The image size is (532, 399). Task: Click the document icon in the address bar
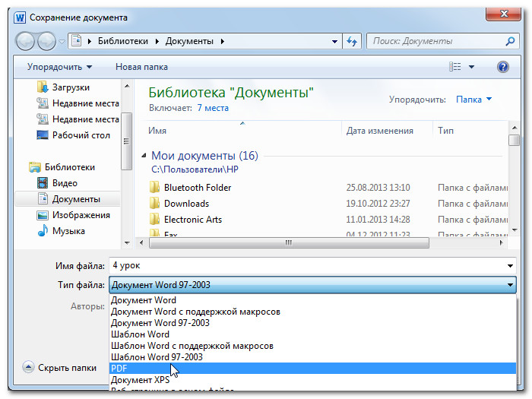pyautogui.click(x=77, y=41)
